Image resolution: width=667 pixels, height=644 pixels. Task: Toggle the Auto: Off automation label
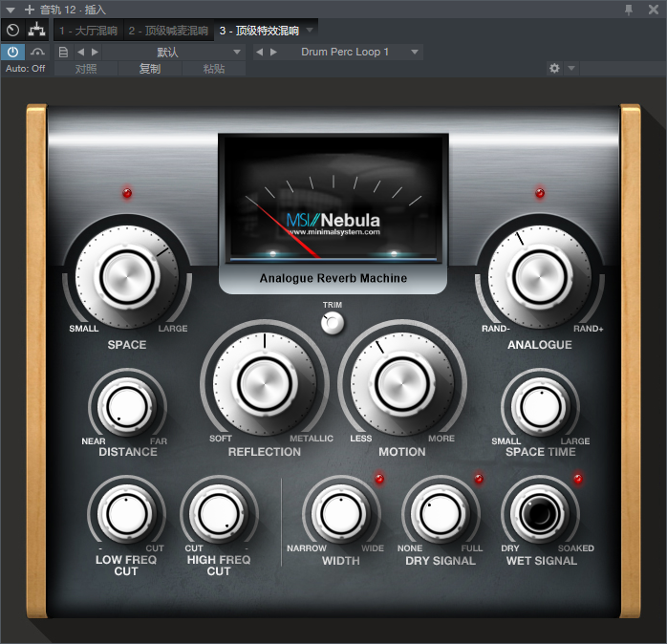tap(25, 69)
